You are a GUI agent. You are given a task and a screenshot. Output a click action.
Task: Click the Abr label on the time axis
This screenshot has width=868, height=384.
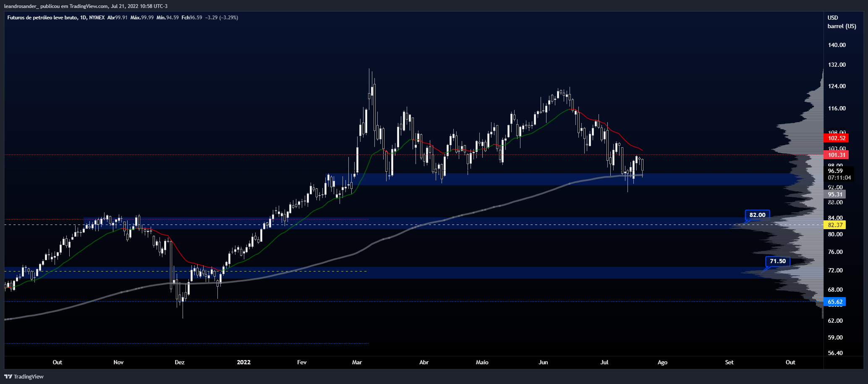pyautogui.click(x=424, y=362)
